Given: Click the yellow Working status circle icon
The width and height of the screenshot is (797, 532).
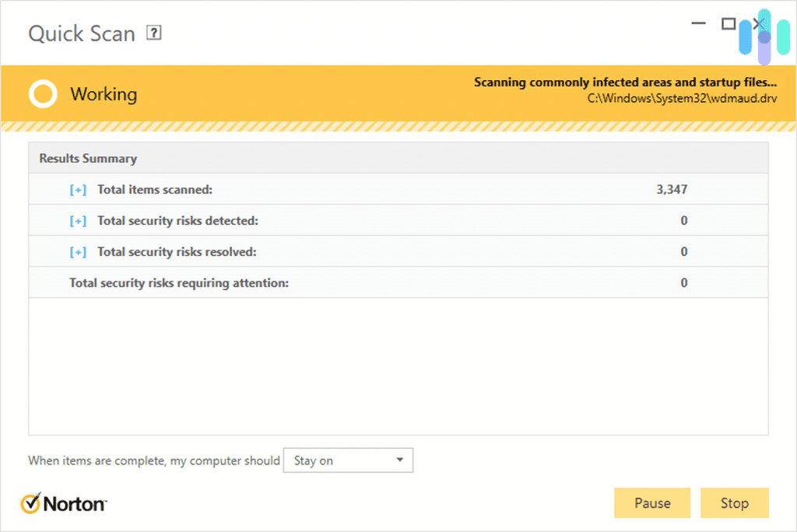Looking at the screenshot, I should [x=43, y=94].
